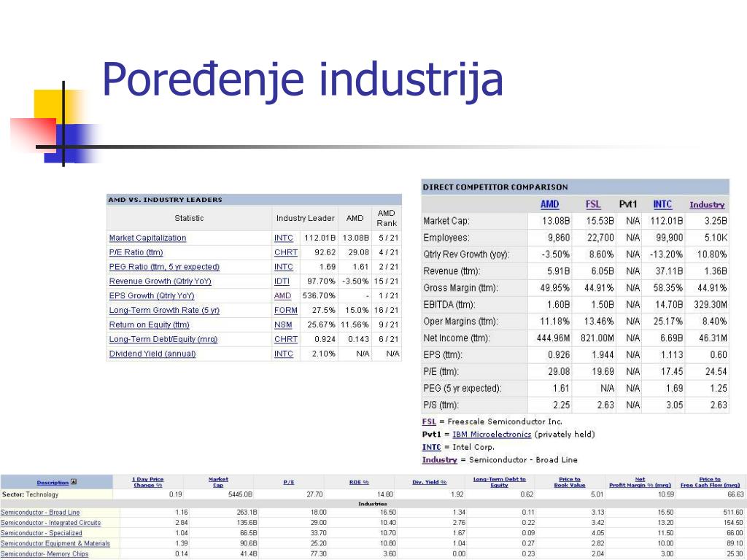Click Long-Term Growth Rate (5 yr) link

[x=164, y=311]
